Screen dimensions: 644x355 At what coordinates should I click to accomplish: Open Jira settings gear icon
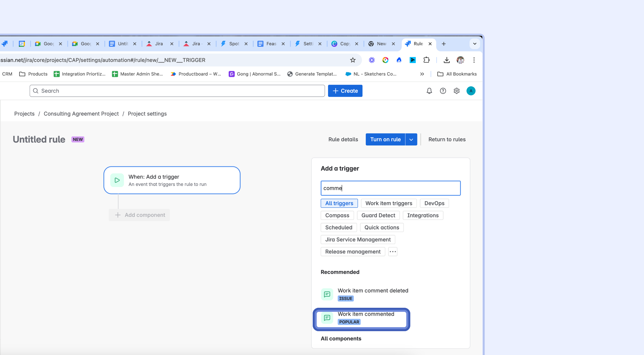click(x=457, y=91)
